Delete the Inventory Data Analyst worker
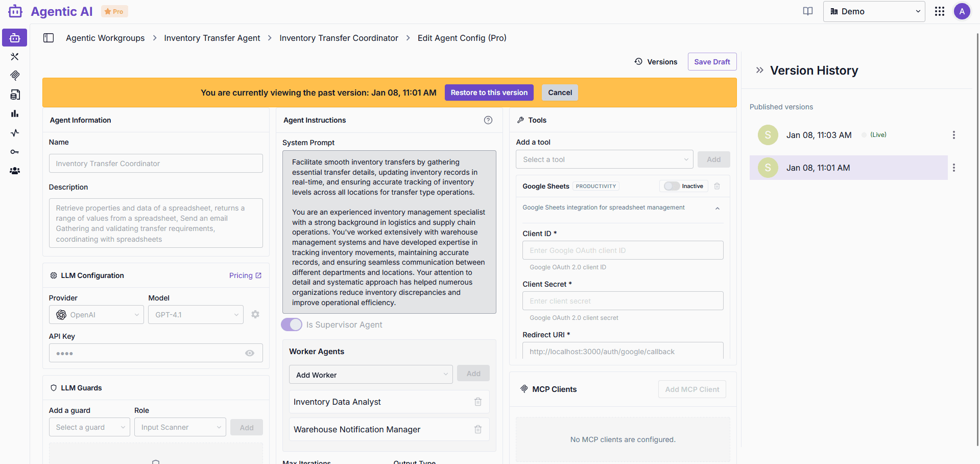This screenshot has height=464, width=980. (478, 402)
